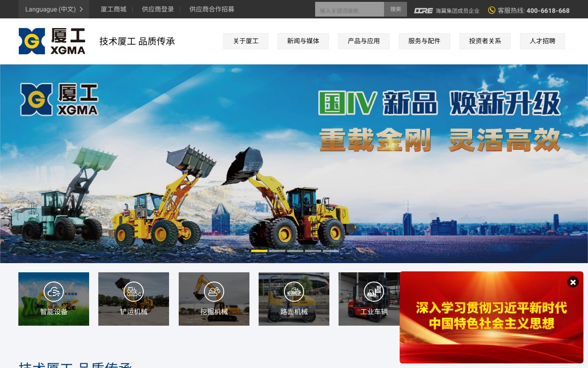Open the 产品与应用 navigation menu
Image resolution: width=588 pixels, height=368 pixels.
pos(363,41)
